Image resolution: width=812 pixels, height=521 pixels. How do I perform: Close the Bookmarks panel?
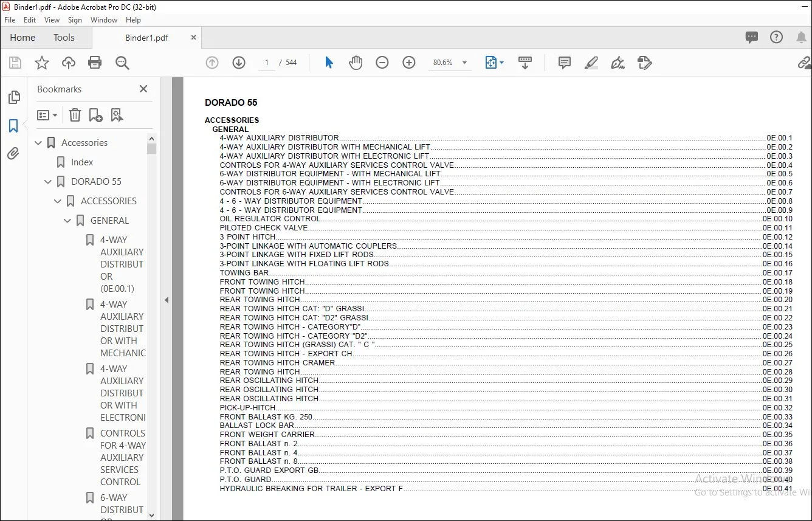pos(143,89)
